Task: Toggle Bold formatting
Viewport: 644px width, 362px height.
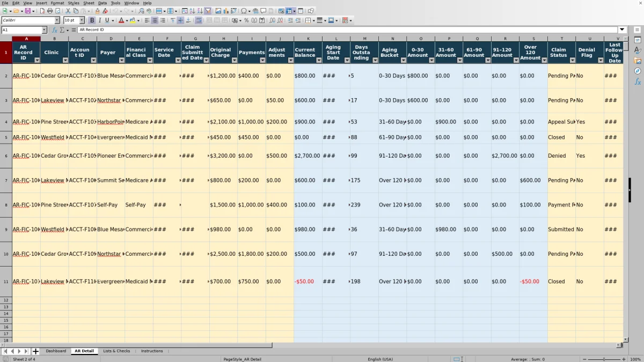Action: 92,20
